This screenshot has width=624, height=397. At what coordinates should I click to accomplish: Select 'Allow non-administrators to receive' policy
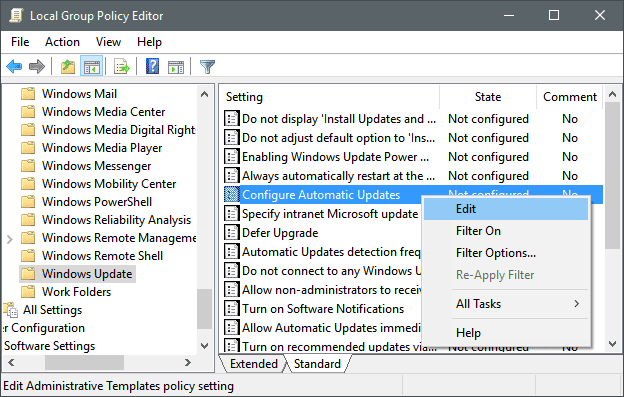[331, 290]
